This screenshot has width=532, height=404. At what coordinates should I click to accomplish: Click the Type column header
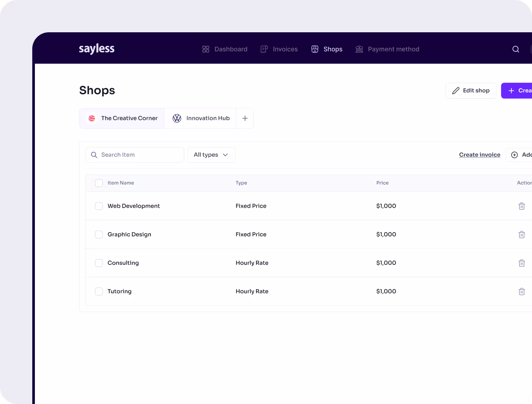241,183
